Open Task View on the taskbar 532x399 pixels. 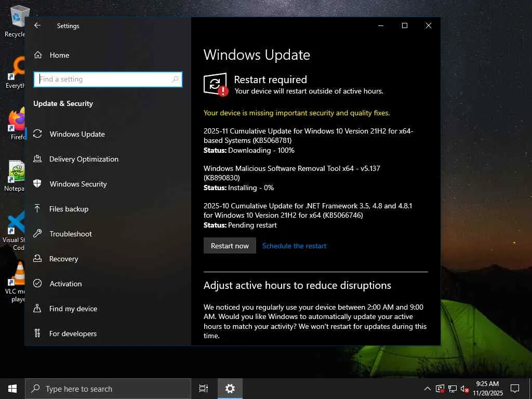click(x=204, y=389)
